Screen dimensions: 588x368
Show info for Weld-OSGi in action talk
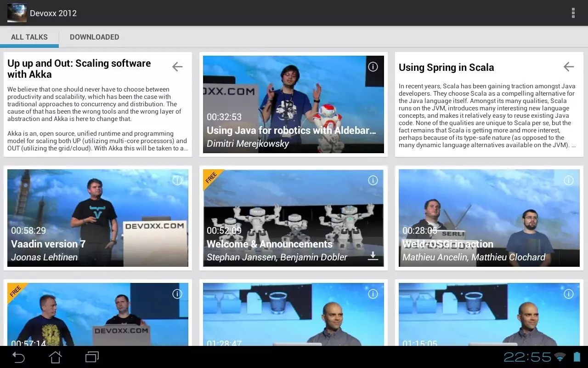(x=569, y=180)
